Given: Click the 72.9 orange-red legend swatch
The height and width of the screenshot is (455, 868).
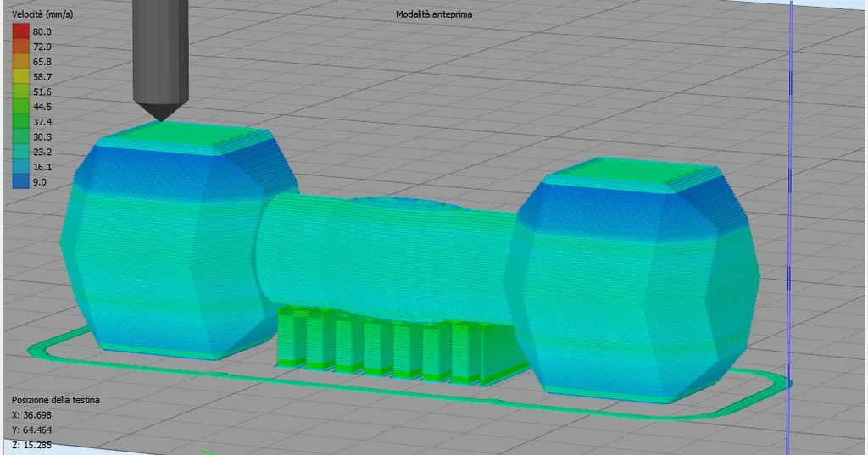Looking at the screenshot, I should 20,47.
